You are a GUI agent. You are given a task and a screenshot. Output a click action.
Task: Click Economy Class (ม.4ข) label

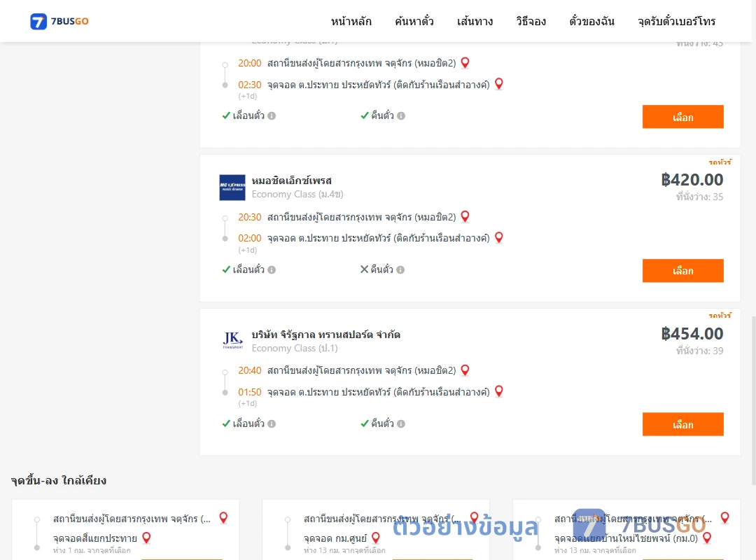(297, 194)
